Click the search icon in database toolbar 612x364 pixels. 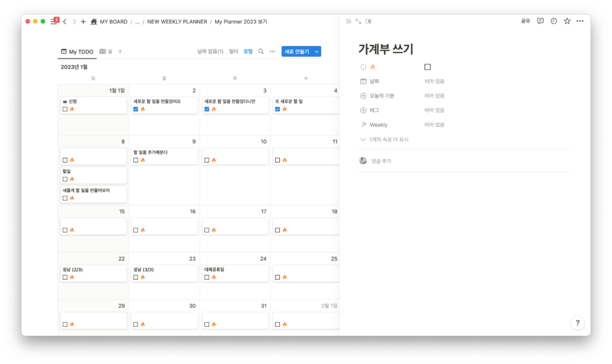click(x=261, y=52)
